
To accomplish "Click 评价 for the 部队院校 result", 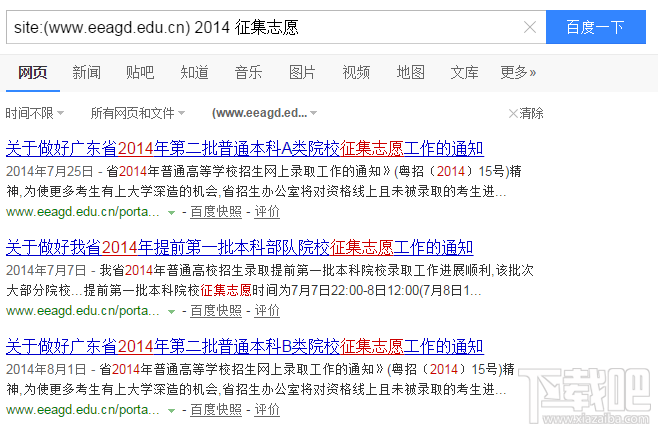I will click(267, 311).
